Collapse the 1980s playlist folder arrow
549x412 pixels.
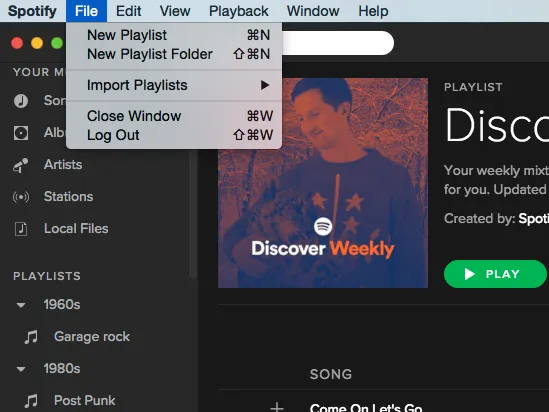pyautogui.click(x=21, y=369)
